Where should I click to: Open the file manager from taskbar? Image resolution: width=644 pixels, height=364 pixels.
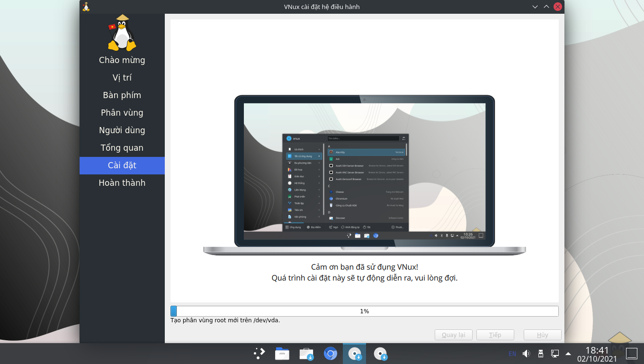pyautogui.click(x=282, y=354)
